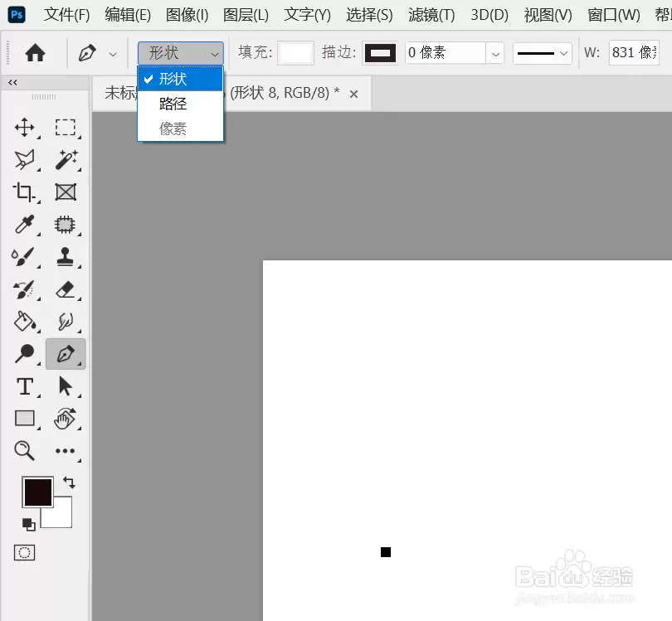Click the W width field 831
This screenshot has width=672, height=621.
pos(634,53)
